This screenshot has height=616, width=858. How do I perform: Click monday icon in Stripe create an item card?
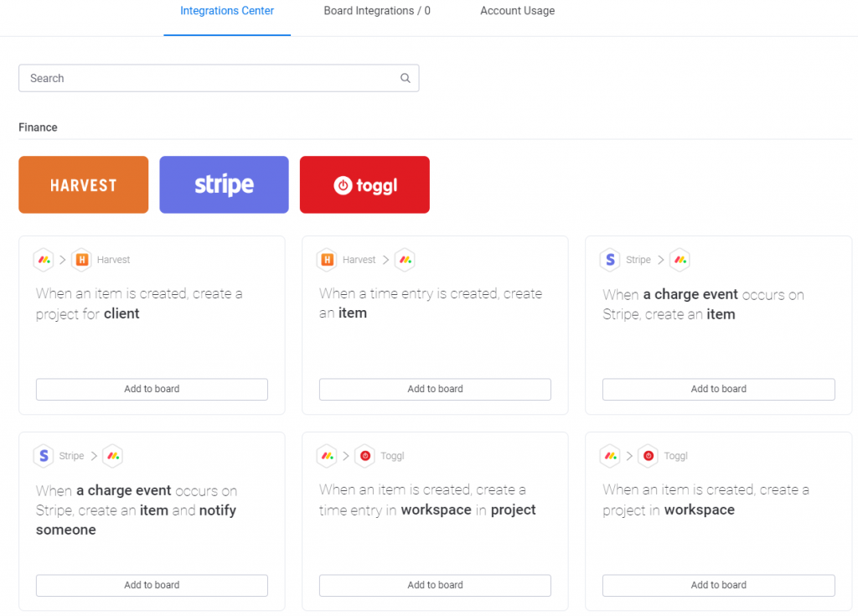(680, 260)
